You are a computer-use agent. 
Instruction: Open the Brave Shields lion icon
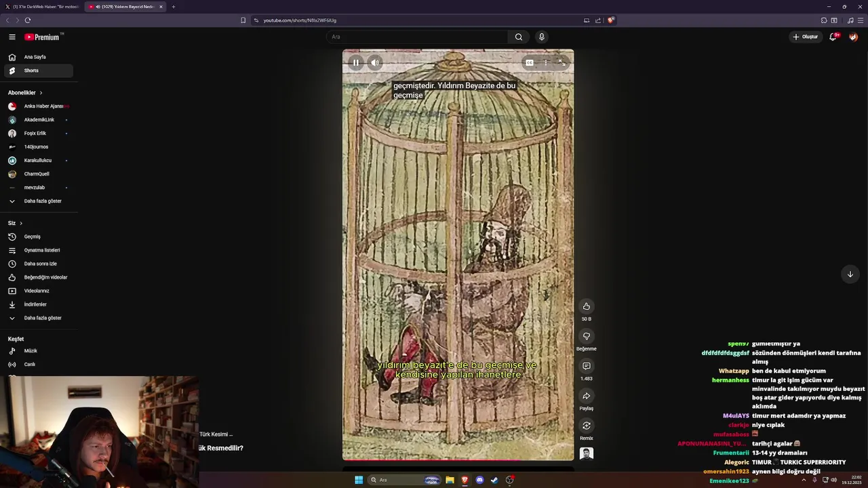pos(610,20)
